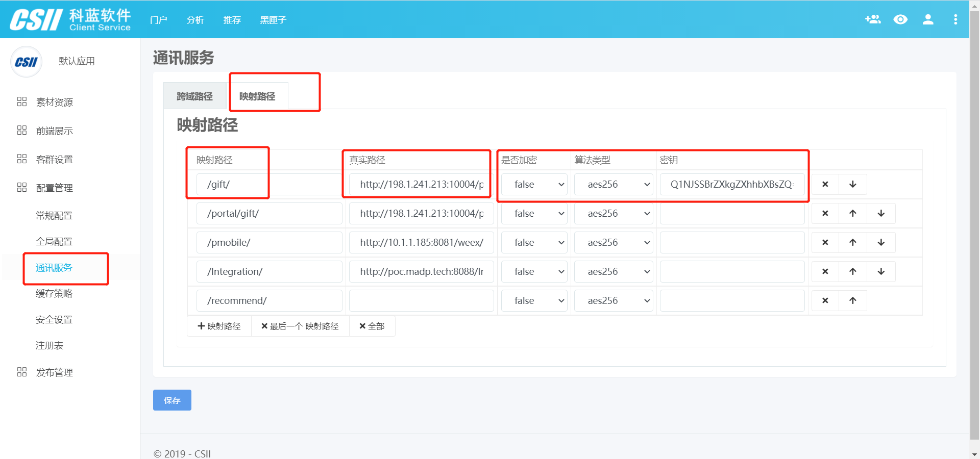Click the /portal/gift/ mapping path field
This screenshot has height=459, width=980.
tap(269, 213)
